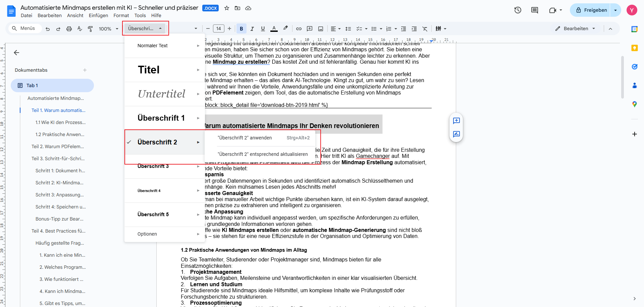Open the Einfügen menu
This screenshot has width=644, height=307.
(x=98, y=15)
